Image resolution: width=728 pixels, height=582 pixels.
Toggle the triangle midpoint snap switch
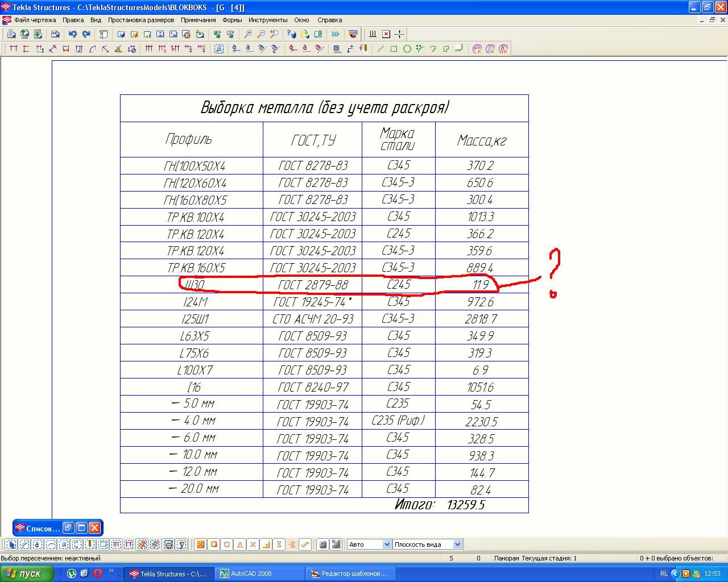(240, 544)
